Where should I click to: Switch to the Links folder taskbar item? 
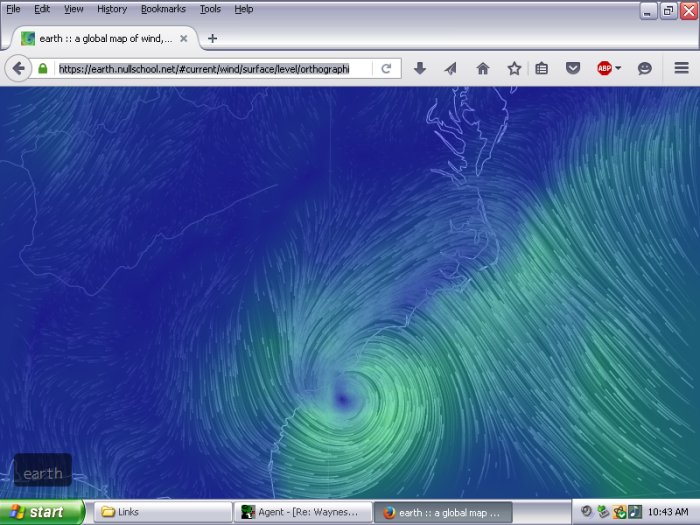click(x=162, y=512)
